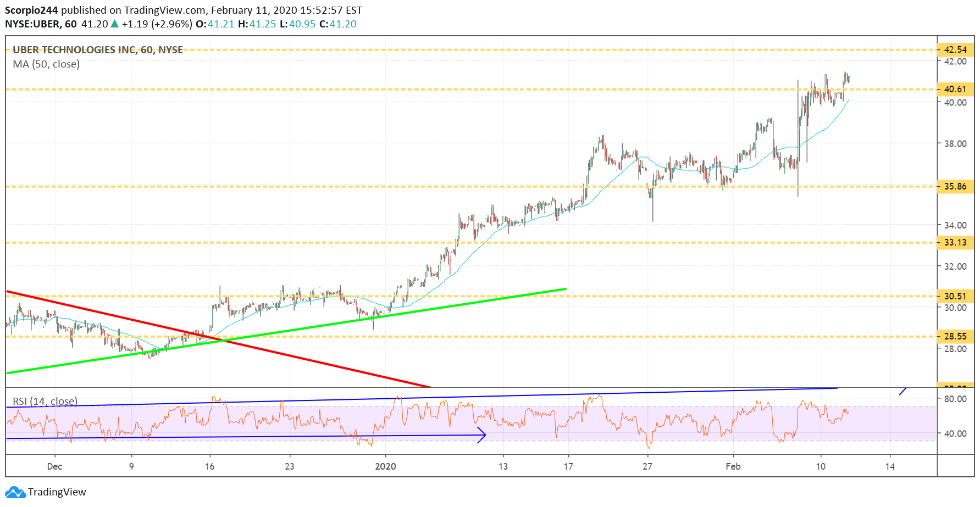Click the 34.00 price axis tick
The height and width of the screenshot is (507, 980).
(955, 225)
